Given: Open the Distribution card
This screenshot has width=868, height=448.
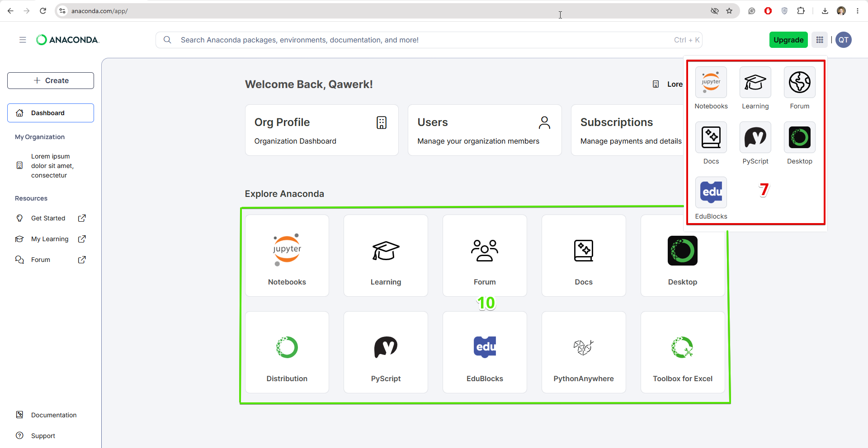Looking at the screenshot, I should pyautogui.click(x=287, y=352).
